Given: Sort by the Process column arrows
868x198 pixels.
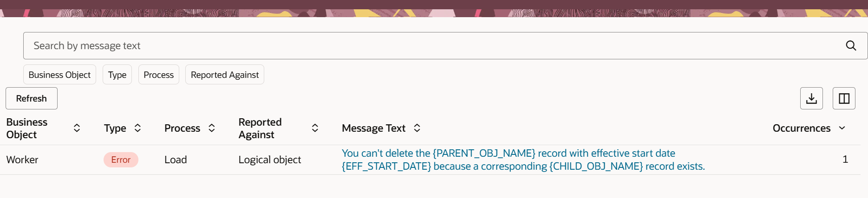Looking at the screenshot, I should (212, 128).
